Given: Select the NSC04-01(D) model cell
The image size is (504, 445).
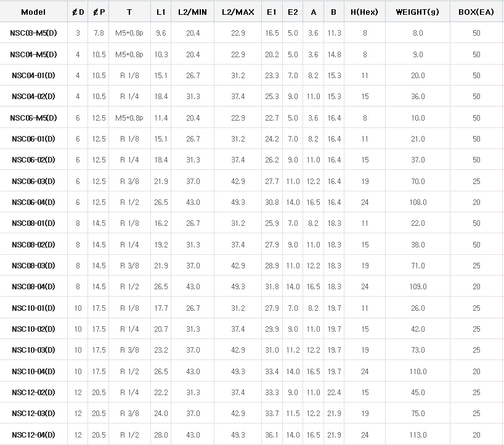Looking at the screenshot, I should (x=33, y=76).
